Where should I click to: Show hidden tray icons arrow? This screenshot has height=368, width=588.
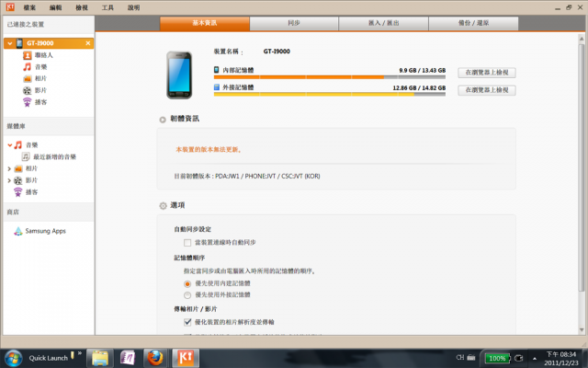pos(535,359)
